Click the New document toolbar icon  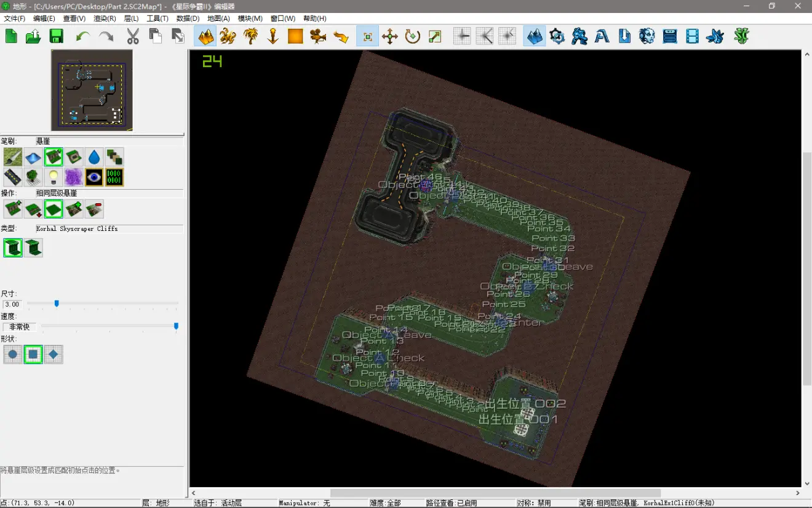point(11,36)
